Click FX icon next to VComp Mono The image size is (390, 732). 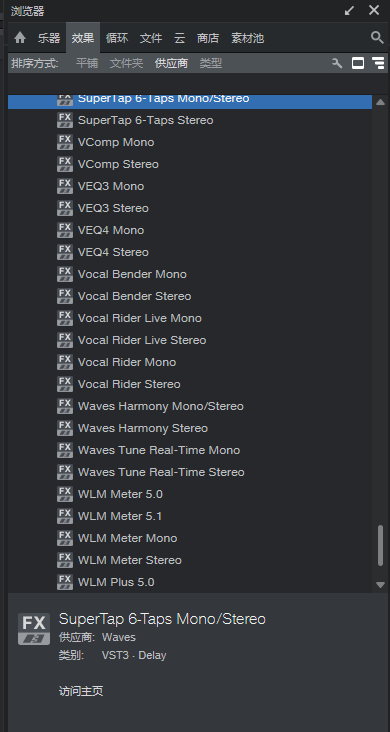pos(65,142)
